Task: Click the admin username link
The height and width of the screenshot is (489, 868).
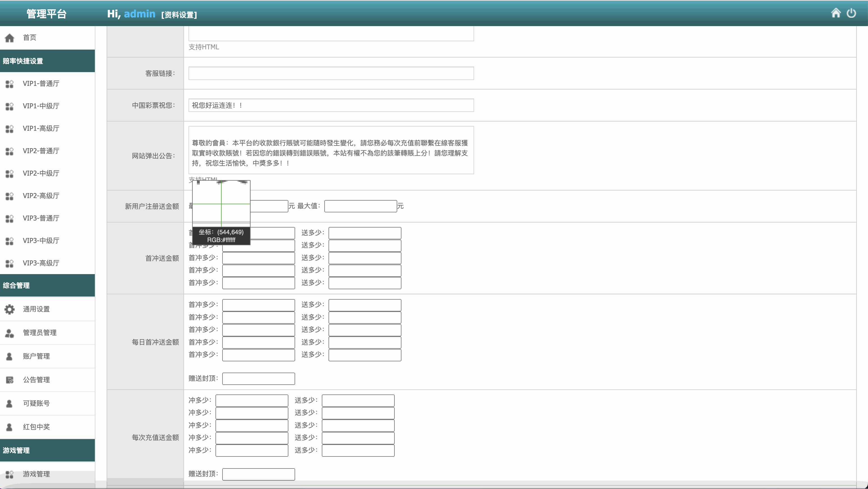Action: [139, 14]
